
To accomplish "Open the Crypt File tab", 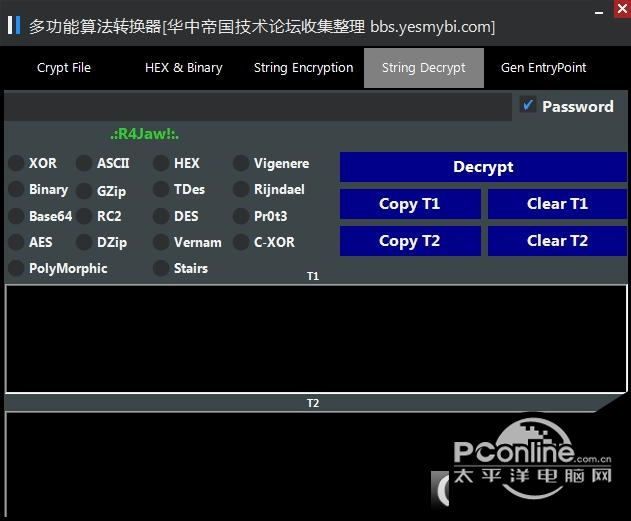I will coord(64,68).
